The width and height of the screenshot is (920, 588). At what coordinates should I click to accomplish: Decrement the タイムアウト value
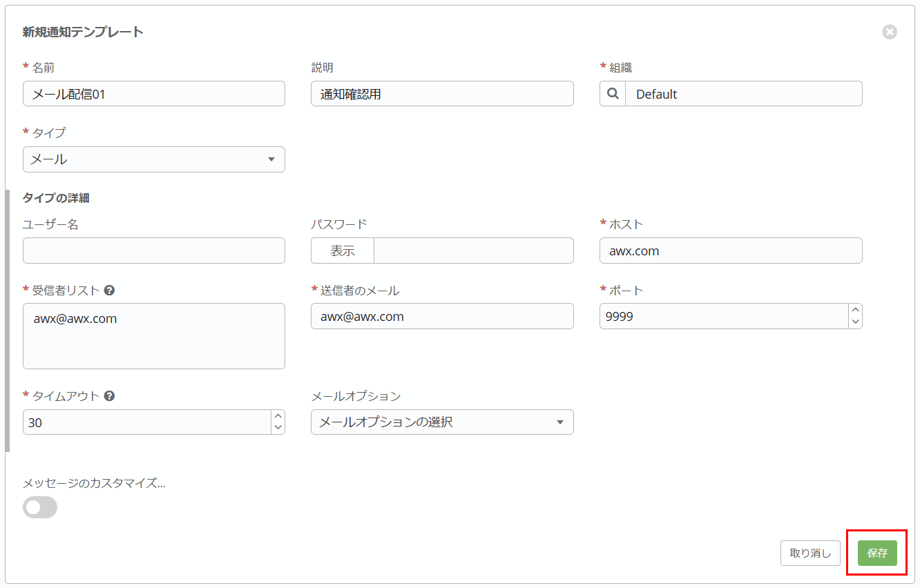278,427
